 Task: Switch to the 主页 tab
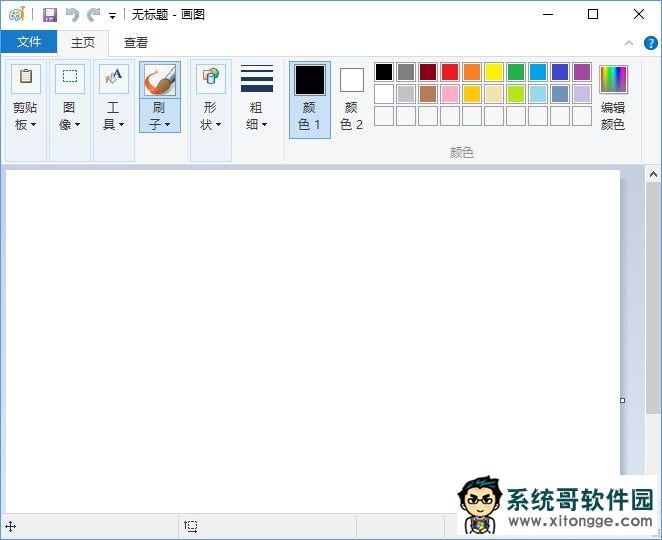tap(83, 42)
